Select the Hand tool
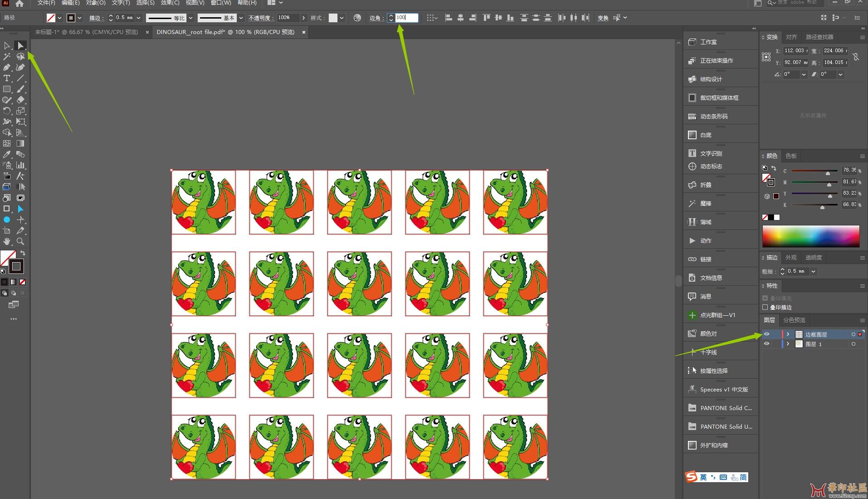 7,241
